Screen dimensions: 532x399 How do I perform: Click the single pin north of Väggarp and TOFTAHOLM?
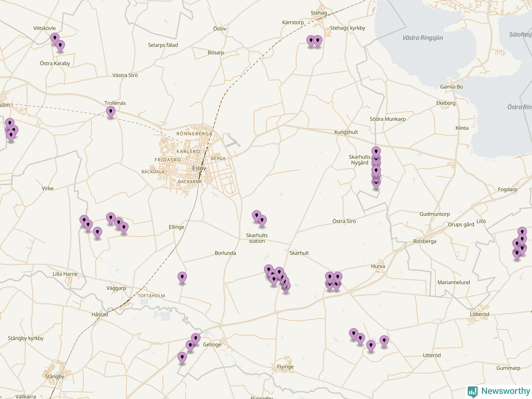(x=182, y=278)
